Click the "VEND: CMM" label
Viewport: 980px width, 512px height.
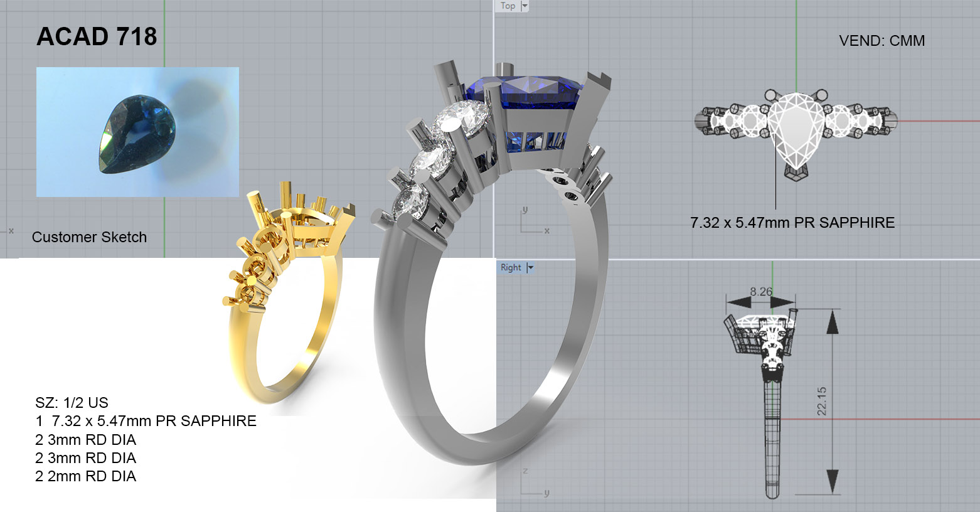click(x=881, y=41)
